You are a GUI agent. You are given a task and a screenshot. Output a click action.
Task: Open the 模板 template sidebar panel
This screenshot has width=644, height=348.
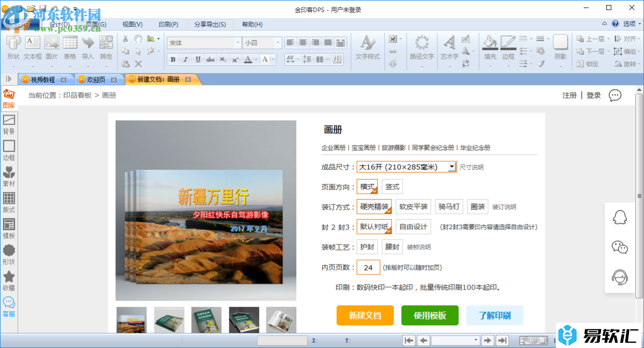9,229
